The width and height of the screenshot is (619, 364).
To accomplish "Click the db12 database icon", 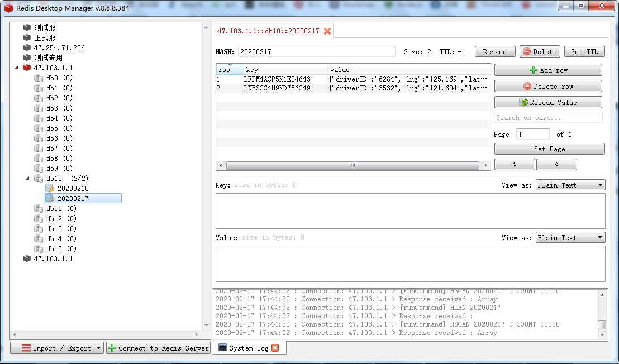I will (x=39, y=218).
